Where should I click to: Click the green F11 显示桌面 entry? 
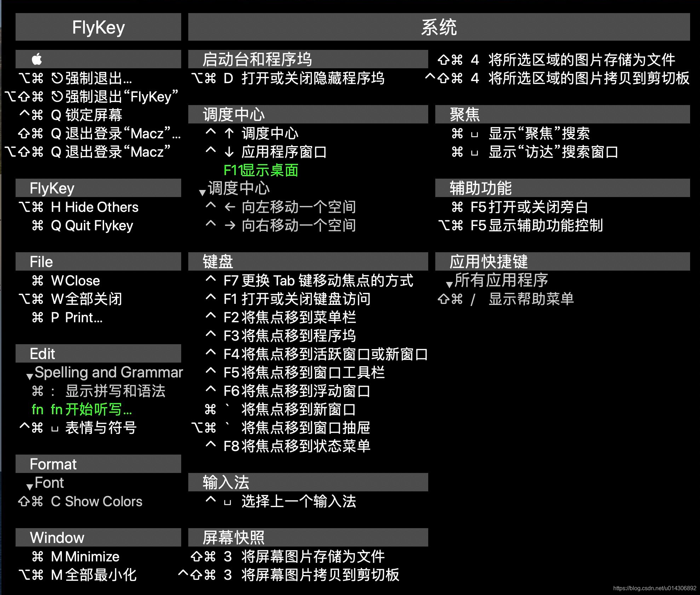(x=261, y=170)
